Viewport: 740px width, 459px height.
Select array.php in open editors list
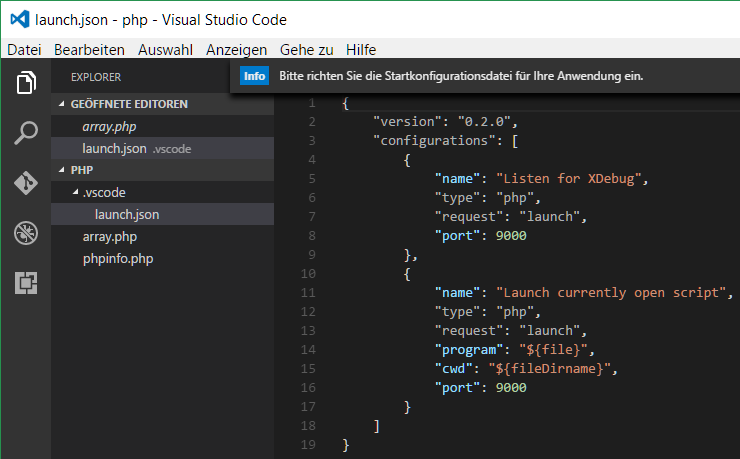109,126
